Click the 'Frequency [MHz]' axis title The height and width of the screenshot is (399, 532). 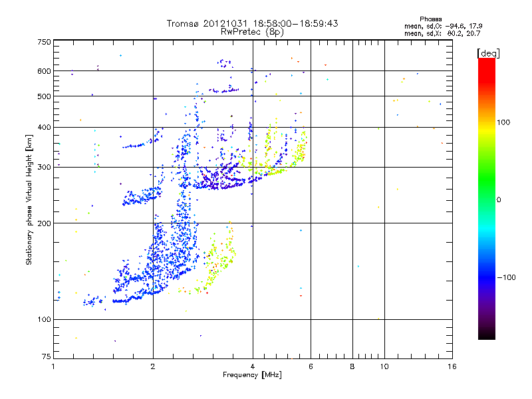(x=252, y=375)
